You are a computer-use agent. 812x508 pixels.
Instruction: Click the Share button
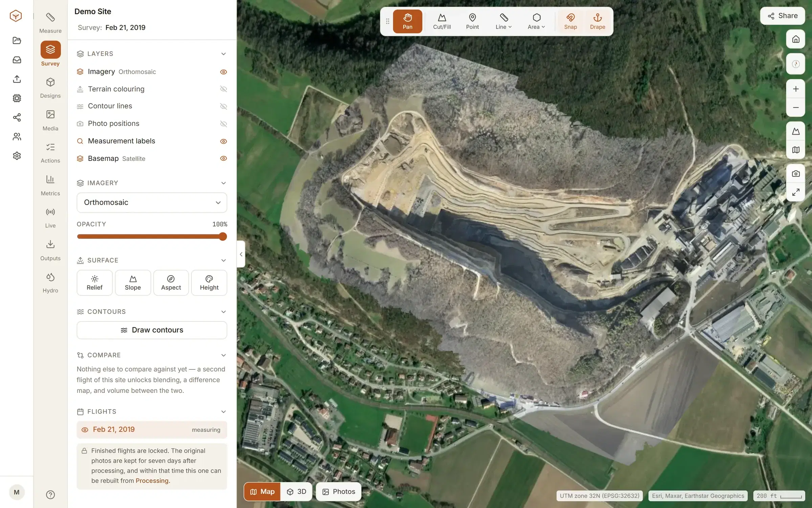pyautogui.click(x=783, y=16)
